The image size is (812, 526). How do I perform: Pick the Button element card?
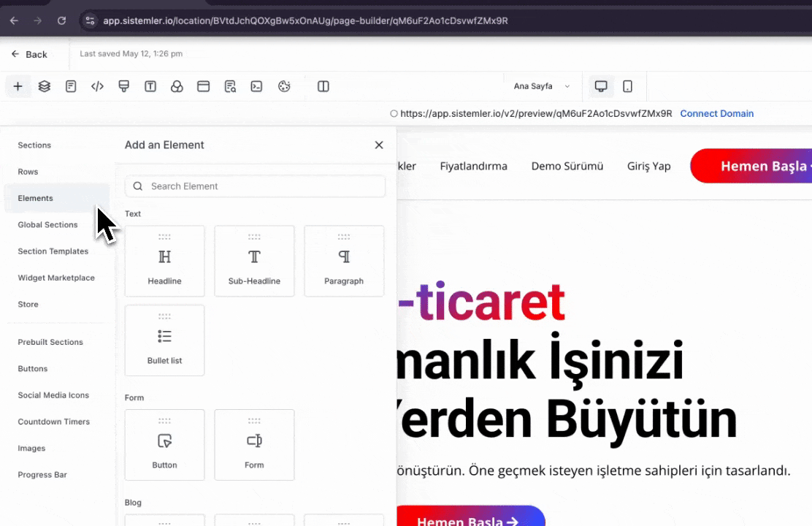165,445
